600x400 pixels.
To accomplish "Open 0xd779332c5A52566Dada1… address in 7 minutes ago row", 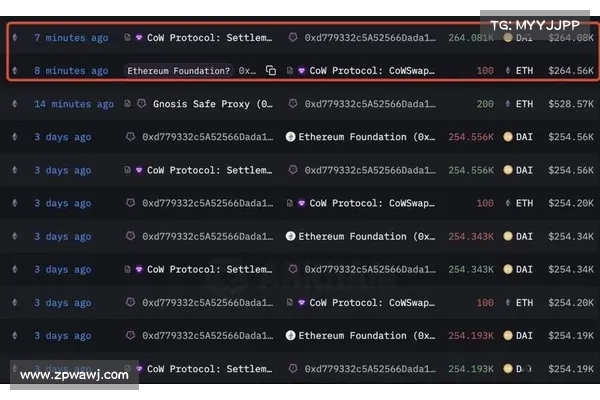I will (x=370, y=38).
